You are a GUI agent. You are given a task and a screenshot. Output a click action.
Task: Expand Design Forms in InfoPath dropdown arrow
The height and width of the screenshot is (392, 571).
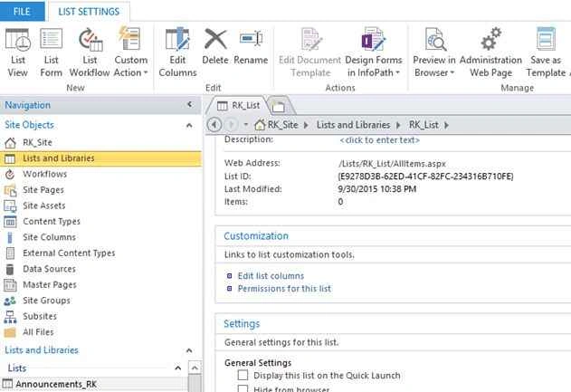click(x=398, y=72)
